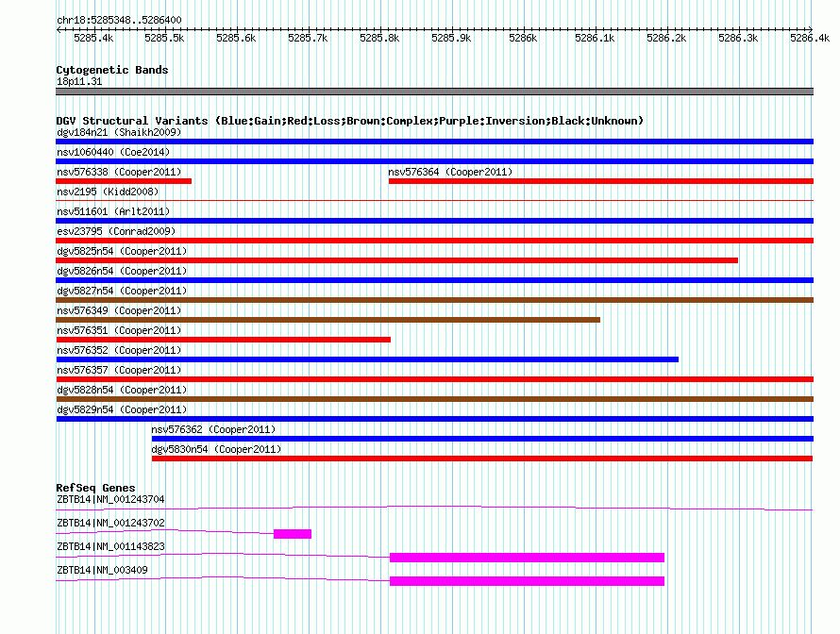The image size is (840, 634).
Task: Select the nsv1060440 (Coe2014) blue bar
Action: tap(434, 161)
